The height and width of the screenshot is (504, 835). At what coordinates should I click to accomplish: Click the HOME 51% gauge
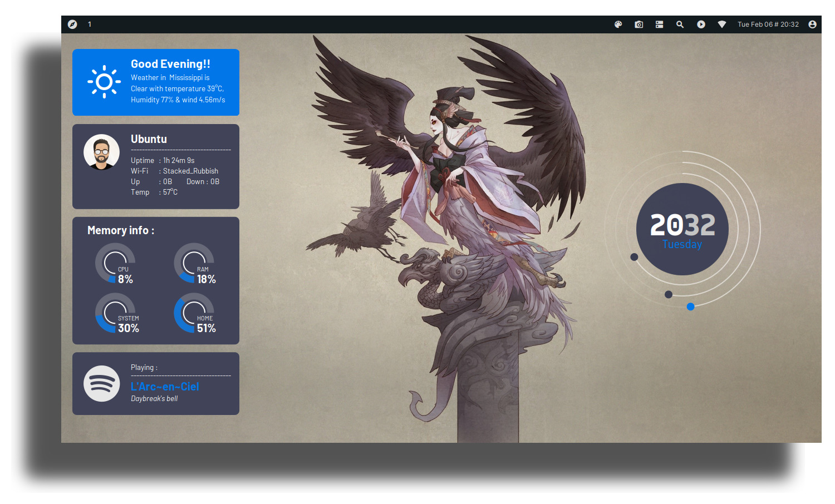(x=195, y=313)
